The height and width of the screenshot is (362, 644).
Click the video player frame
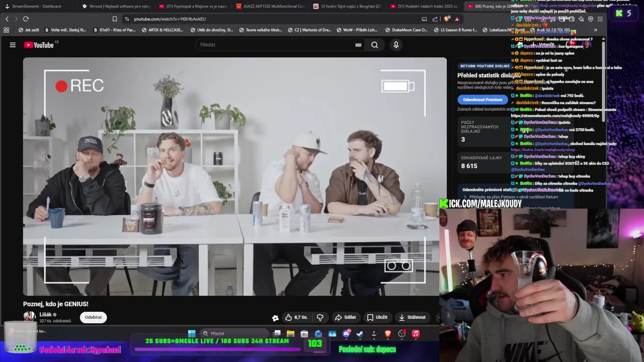[234, 176]
